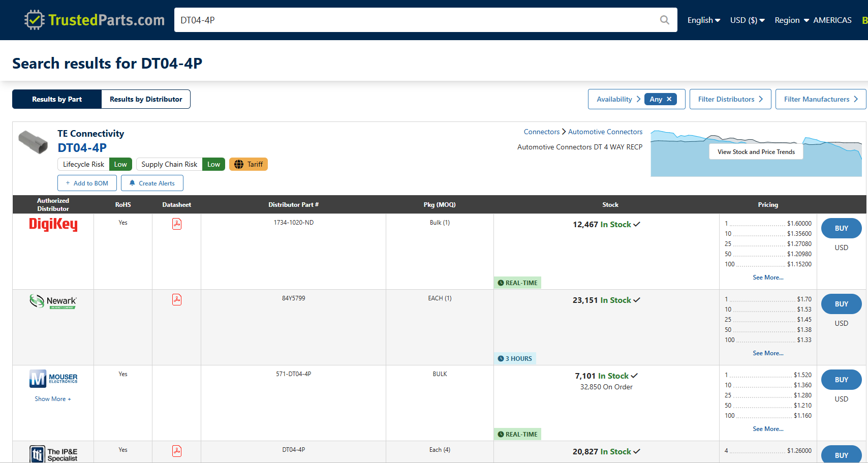The height and width of the screenshot is (463, 868).
Task: Click the TrustedParts.com logo
Action: click(x=95, y=20)
